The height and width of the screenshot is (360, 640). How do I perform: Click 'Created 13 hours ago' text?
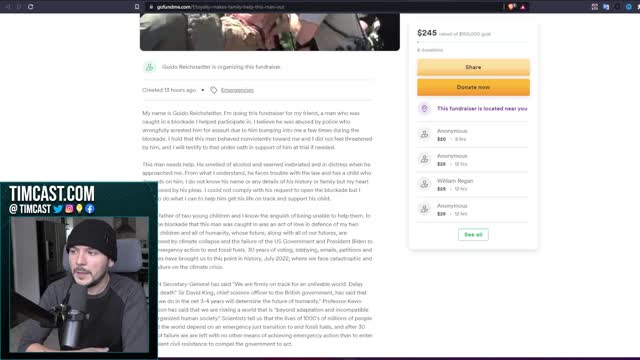pos(169,90)
